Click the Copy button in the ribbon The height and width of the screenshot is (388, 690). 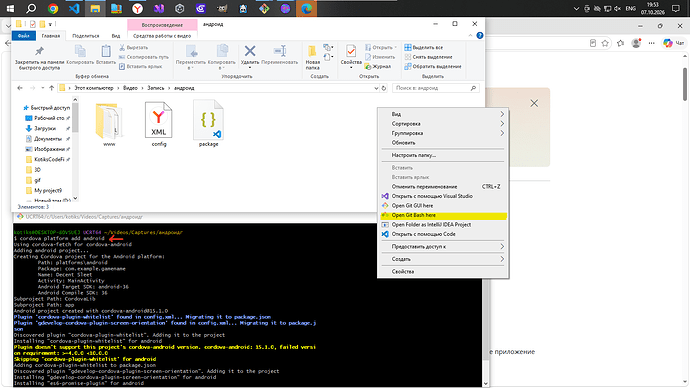click(x=80, y=55)
